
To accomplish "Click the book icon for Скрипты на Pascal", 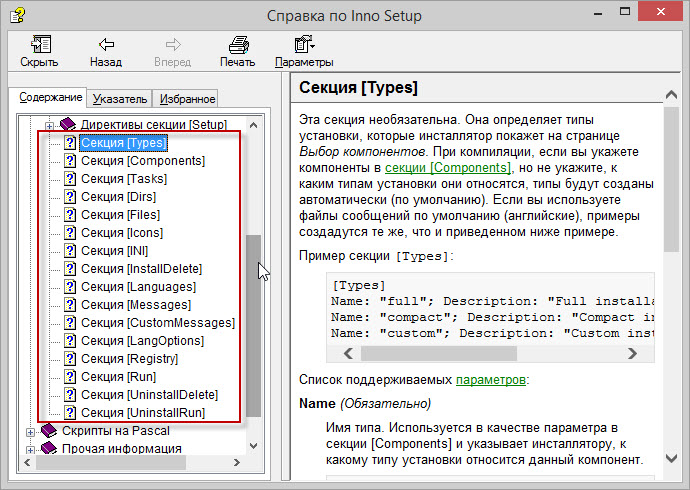I will (49, 431).
